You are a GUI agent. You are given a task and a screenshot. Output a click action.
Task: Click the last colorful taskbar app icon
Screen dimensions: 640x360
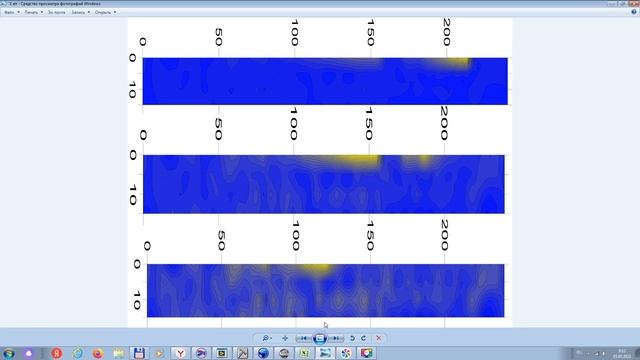367,353
